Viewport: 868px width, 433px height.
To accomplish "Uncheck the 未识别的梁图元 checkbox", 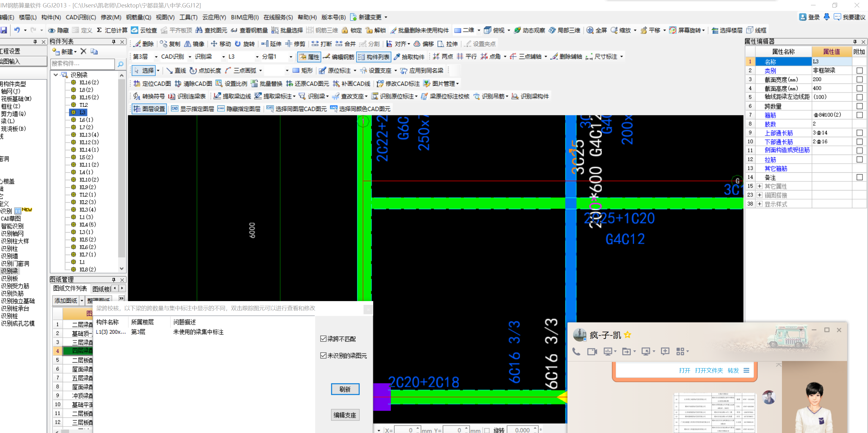I will point(324,355).
